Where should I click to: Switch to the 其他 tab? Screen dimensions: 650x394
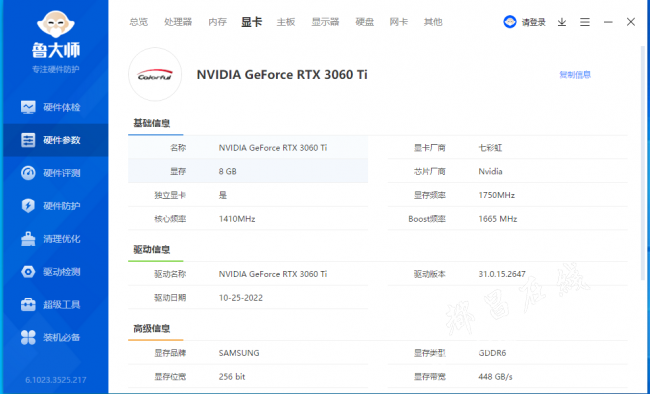point(433,22)
